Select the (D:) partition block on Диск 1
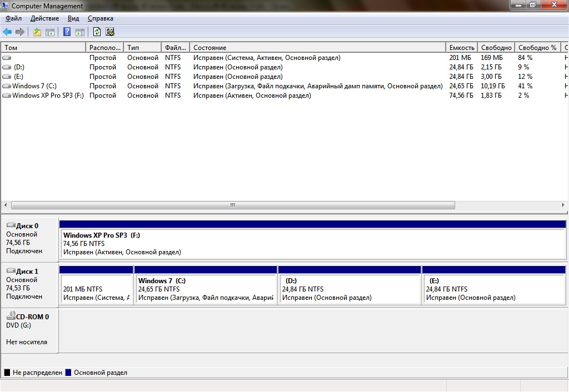The width and height of the screenshot is (569, 392). coord(350,289)
